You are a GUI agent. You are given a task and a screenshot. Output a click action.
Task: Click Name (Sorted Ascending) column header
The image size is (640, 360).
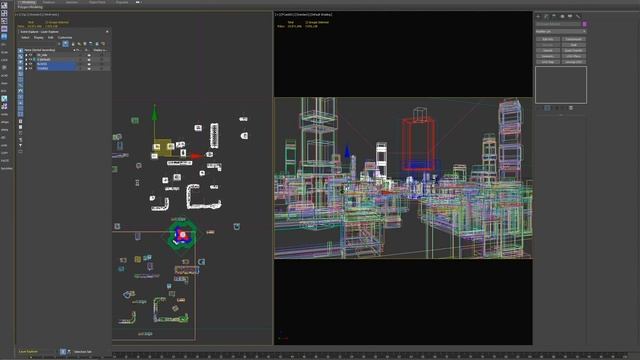pos(40,50)
